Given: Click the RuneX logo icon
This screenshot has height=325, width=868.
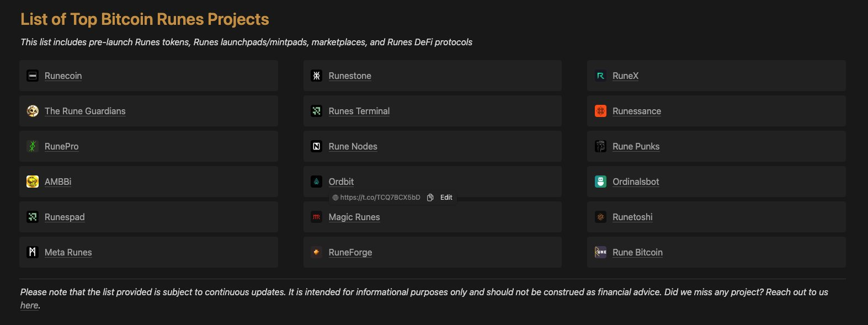Looking at the screenshot, I should coord(600,76).
